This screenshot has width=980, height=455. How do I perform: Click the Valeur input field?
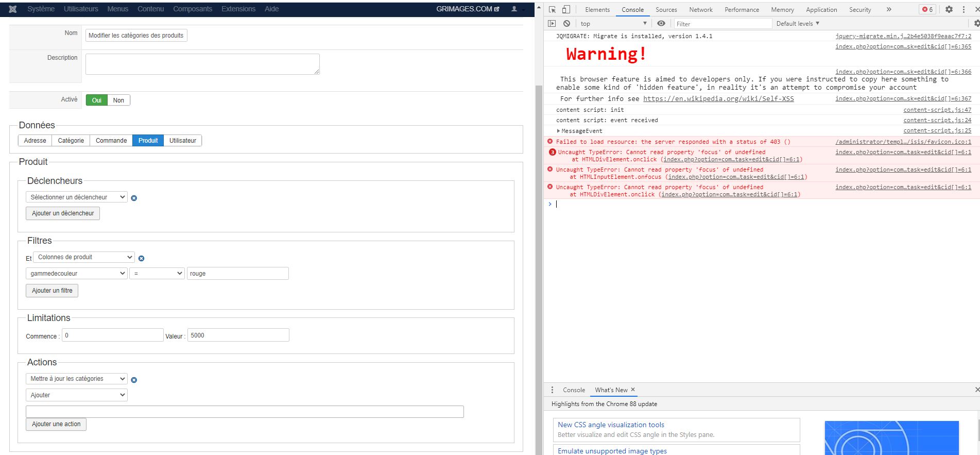[238, 335]
